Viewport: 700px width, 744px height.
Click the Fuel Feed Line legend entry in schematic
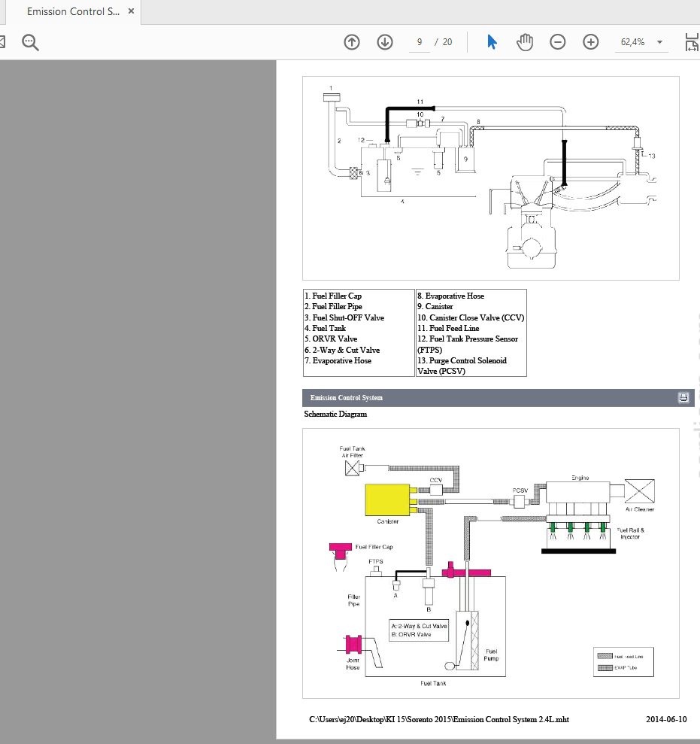(620, 657)
